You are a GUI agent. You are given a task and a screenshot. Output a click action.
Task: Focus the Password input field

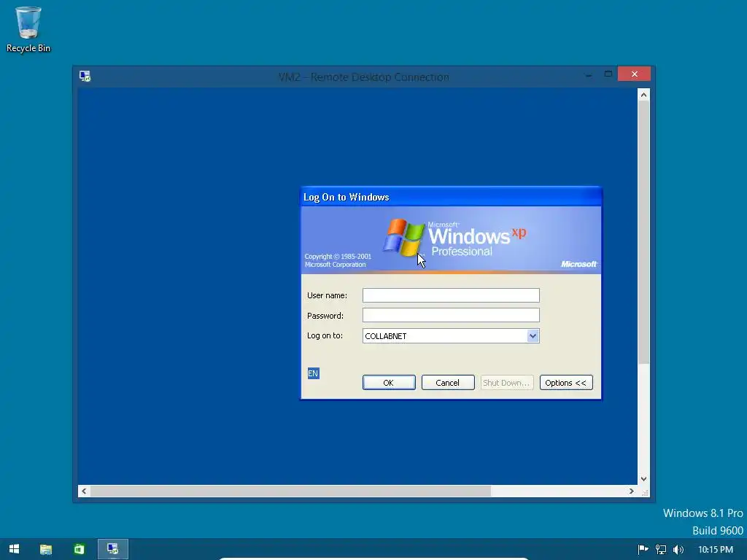451,315
